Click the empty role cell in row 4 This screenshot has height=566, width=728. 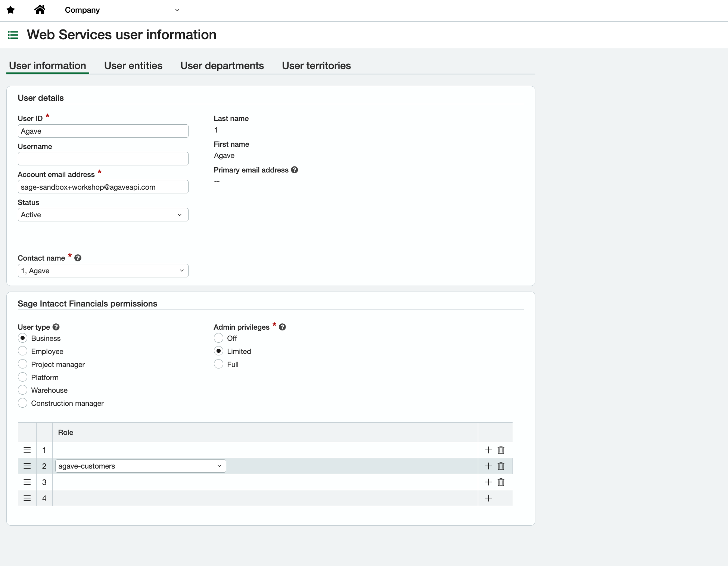[x=265, y=498]
